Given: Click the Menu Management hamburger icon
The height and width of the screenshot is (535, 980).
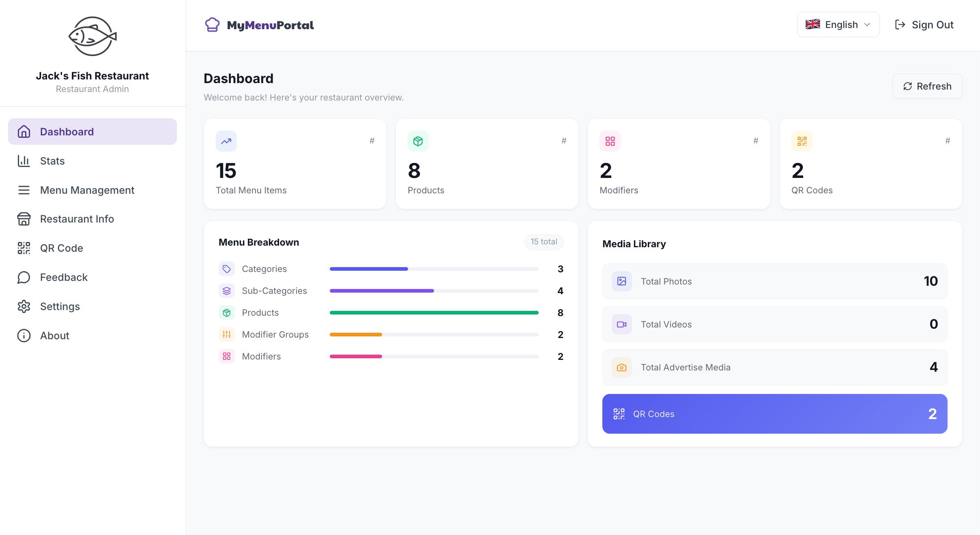Looking at the screenshot, I should pos(24,190).
